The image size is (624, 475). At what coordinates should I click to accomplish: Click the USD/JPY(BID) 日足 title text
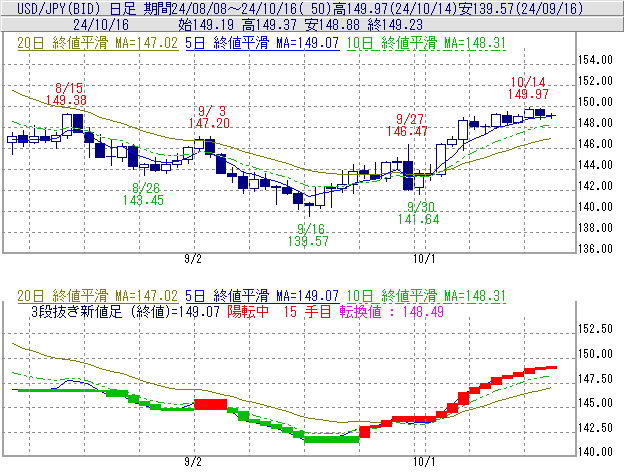(x=76, y=8)
